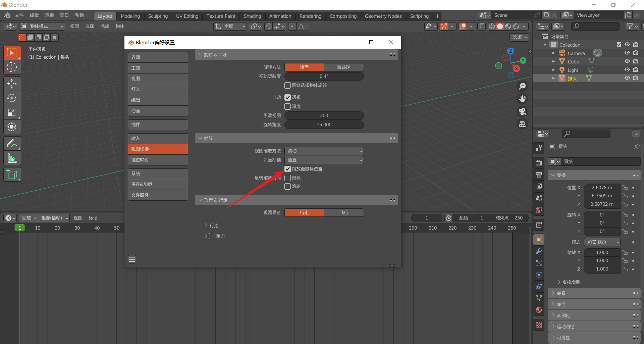Select 轨迹球 rotation method
644x344 pixels.
(x=343, y=67)
